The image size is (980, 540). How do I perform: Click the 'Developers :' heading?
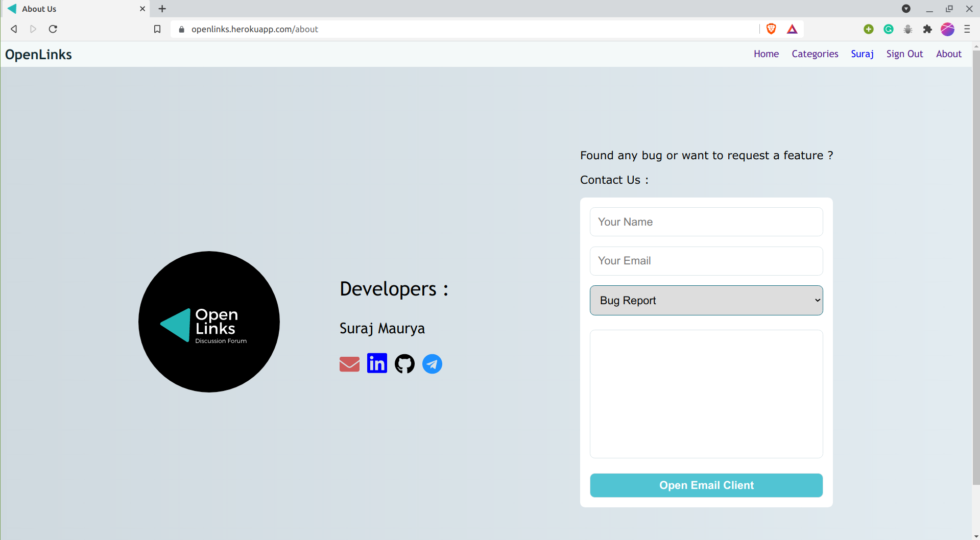pyautogui.click(x=394, y=289)
